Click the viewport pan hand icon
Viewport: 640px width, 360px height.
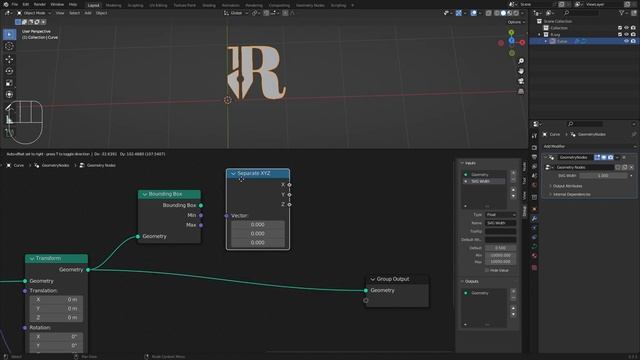pos(521,71)
